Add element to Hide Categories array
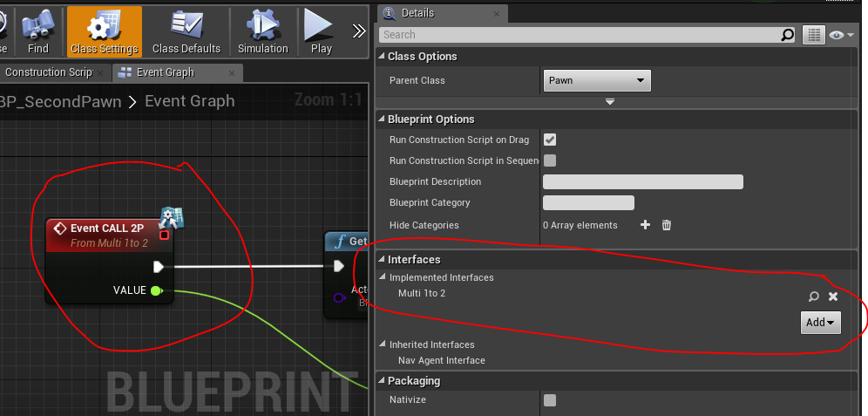This screenshot has height=416, width=868. click(646, 225)
